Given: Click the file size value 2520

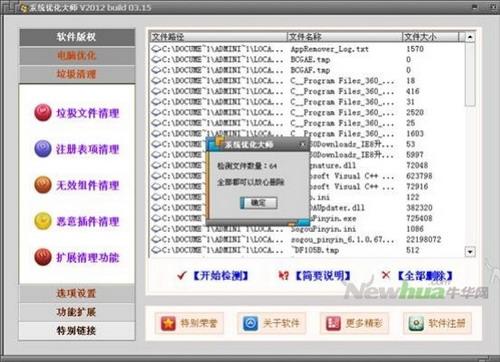Looking at the screenshot, I should 415,112.
